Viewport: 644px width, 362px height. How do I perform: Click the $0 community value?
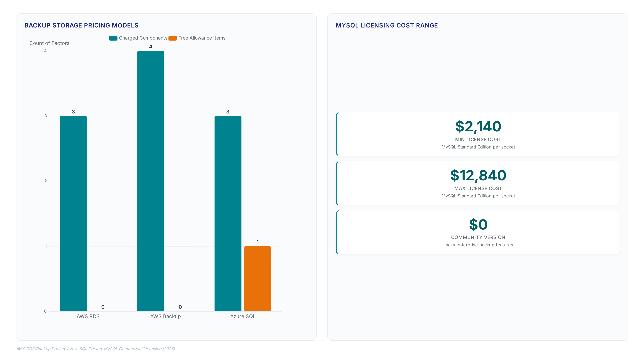click(478, 224)
